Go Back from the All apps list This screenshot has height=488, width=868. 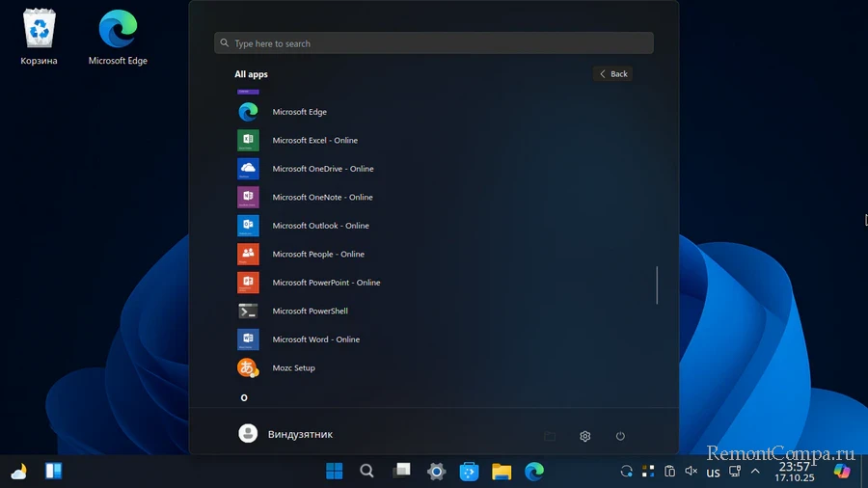click(x=612, y=74)
